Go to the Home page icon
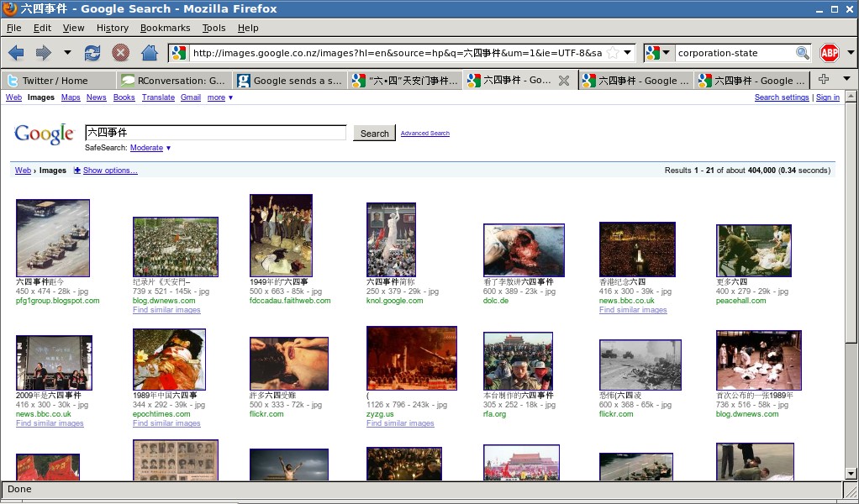Image resolution: width=859 pixels, height=504 pixels. [x=149, y=53]
